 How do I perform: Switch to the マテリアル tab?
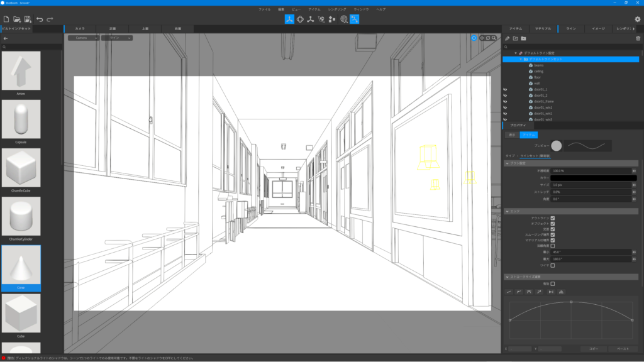pyautogui.click(x=543, y=29)
